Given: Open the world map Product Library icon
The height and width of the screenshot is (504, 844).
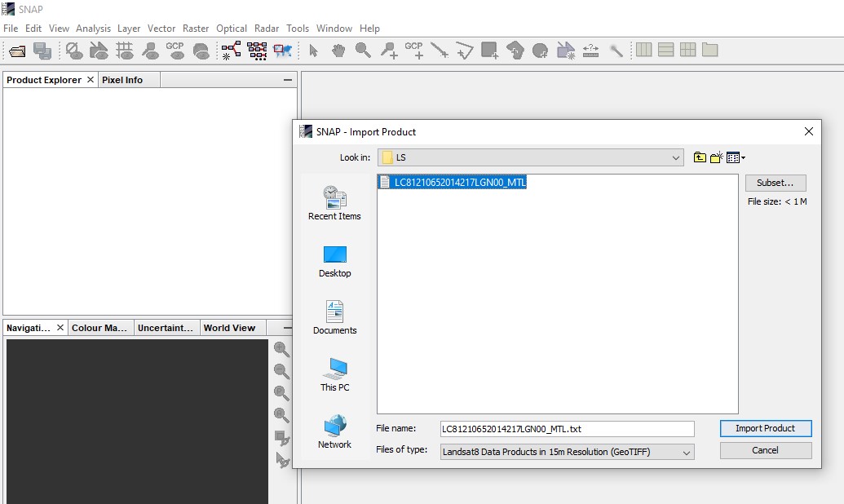Looking at the screenshot, I should 283,51.
